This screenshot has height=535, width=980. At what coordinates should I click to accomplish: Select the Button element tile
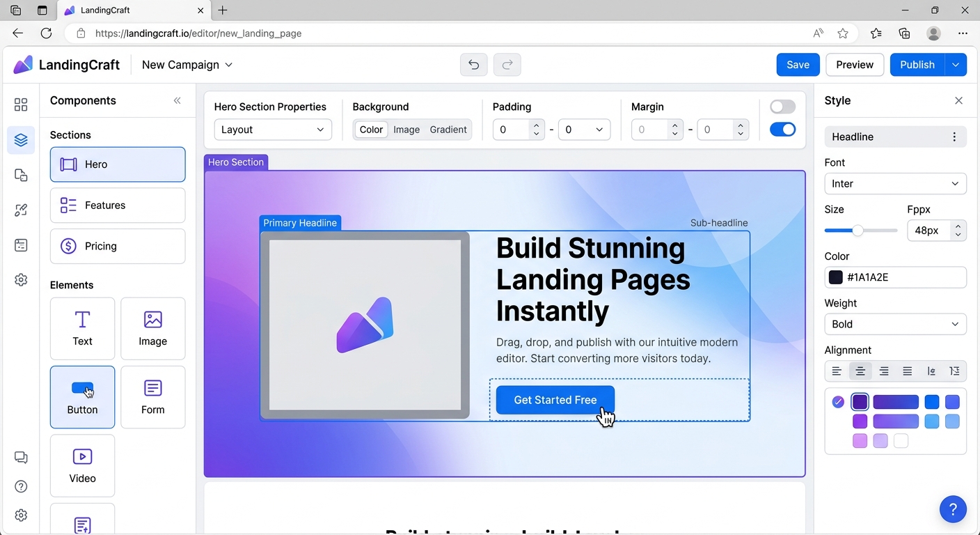click(x=82, y=397)
